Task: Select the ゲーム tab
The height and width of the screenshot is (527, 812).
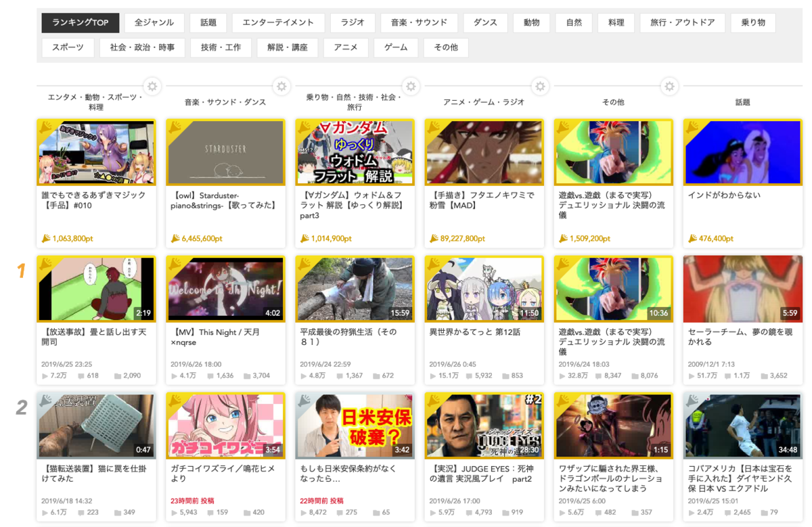Action: (396, 47)
